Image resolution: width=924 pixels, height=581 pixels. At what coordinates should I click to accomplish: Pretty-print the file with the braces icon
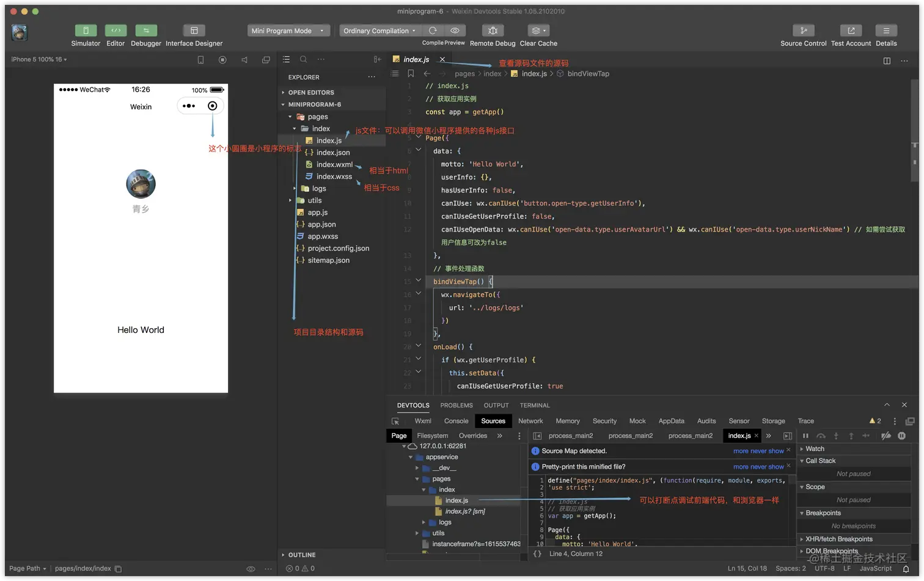(537, 554)
